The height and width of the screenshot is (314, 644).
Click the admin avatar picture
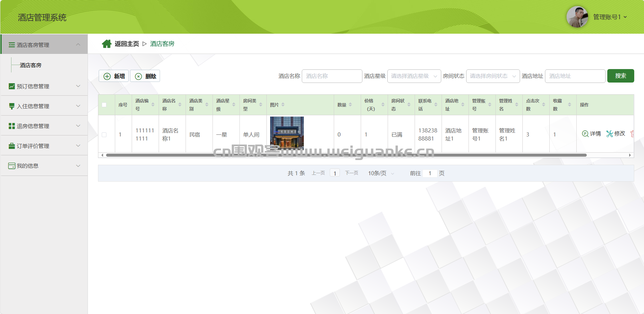pos(577,17)
